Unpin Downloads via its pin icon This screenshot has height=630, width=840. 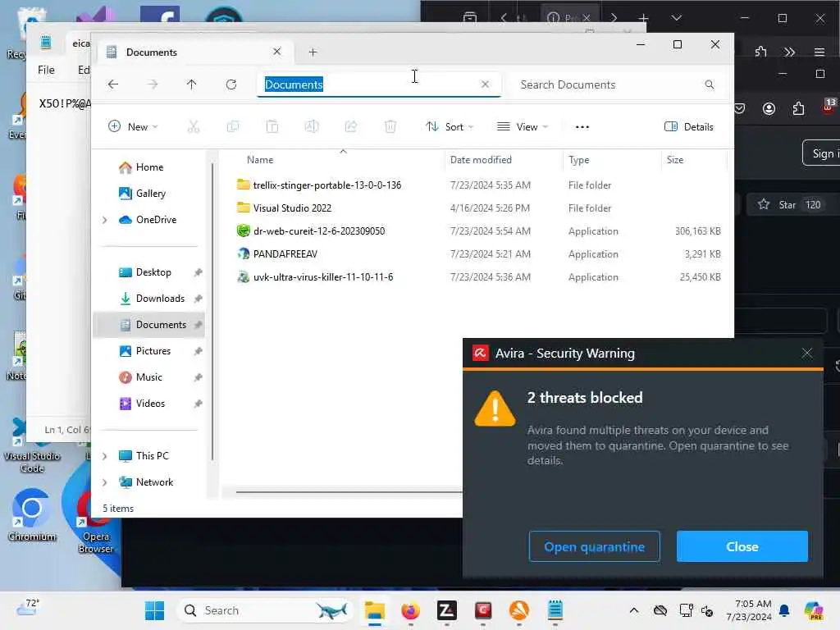198,299
